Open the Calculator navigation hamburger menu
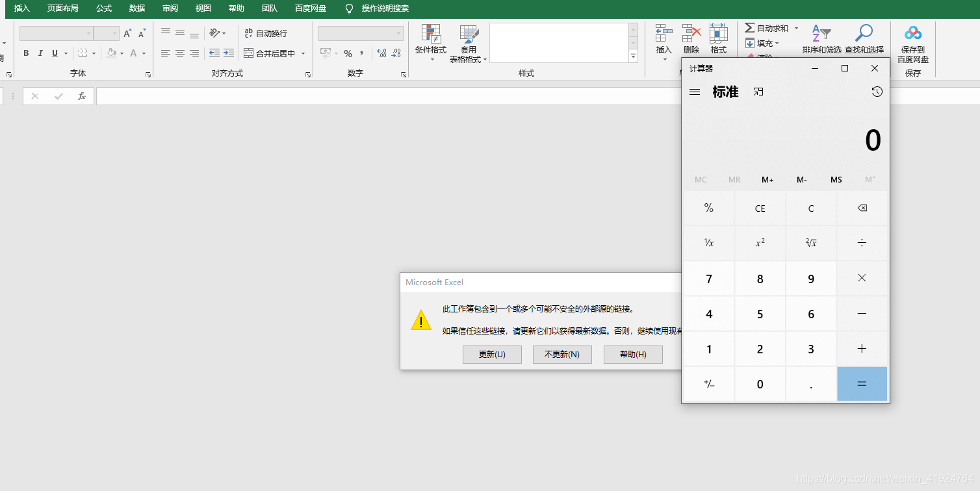Screen dimensions: 980x491 click(x=695, y=92)
